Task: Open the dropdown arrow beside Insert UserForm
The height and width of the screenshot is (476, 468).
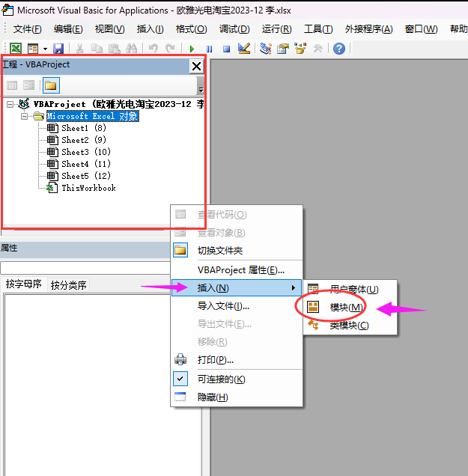Action: (x=45, y=49)
